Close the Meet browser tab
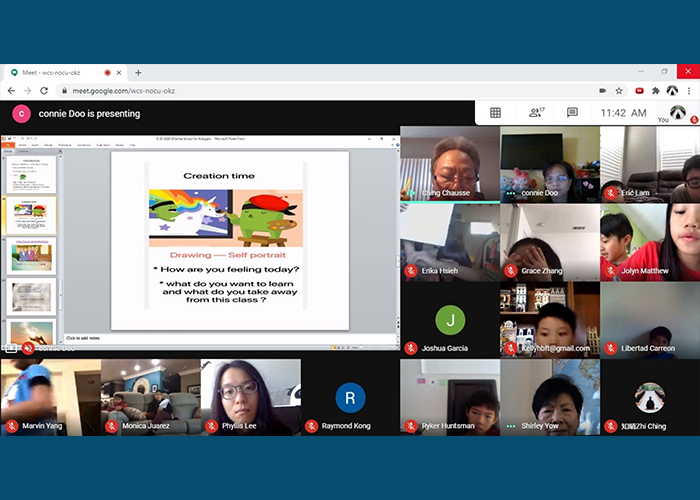 [x=119, y=72]
